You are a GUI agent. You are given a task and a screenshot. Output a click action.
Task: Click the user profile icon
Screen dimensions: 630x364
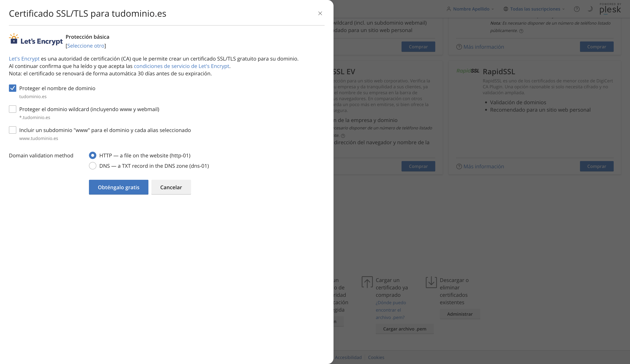coord(449,9)
